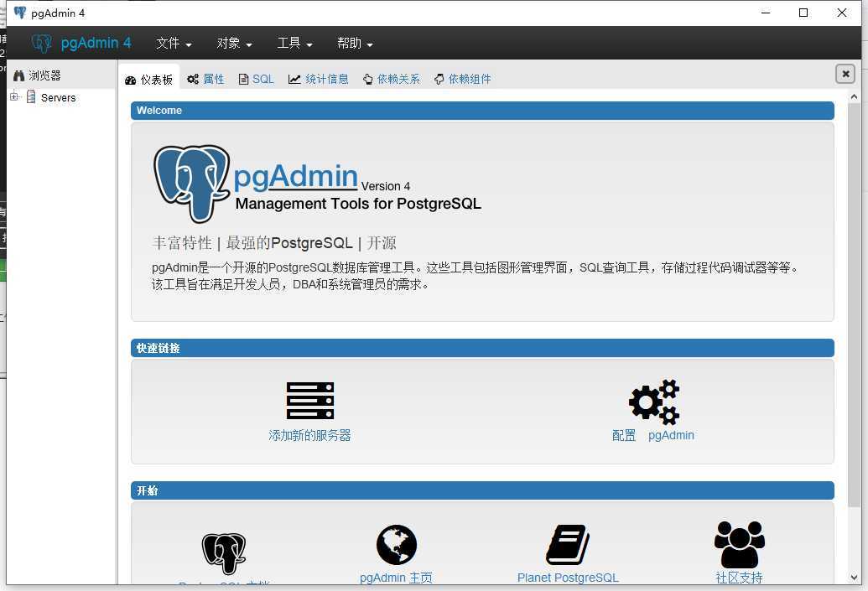Switch to the 依赖关系 tab

[x=392, y=79]
